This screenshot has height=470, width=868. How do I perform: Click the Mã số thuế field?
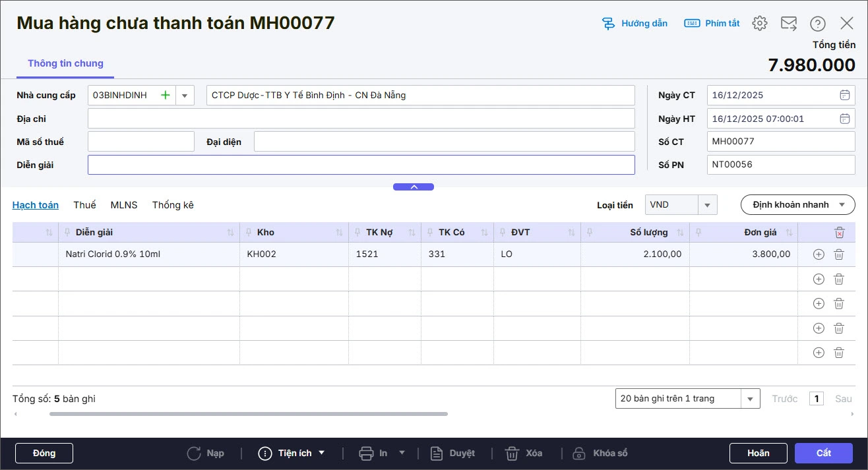141,142
